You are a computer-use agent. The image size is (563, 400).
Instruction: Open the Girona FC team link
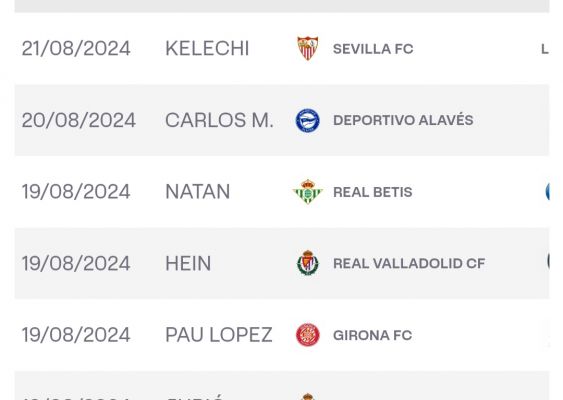(x=372, y=335)
